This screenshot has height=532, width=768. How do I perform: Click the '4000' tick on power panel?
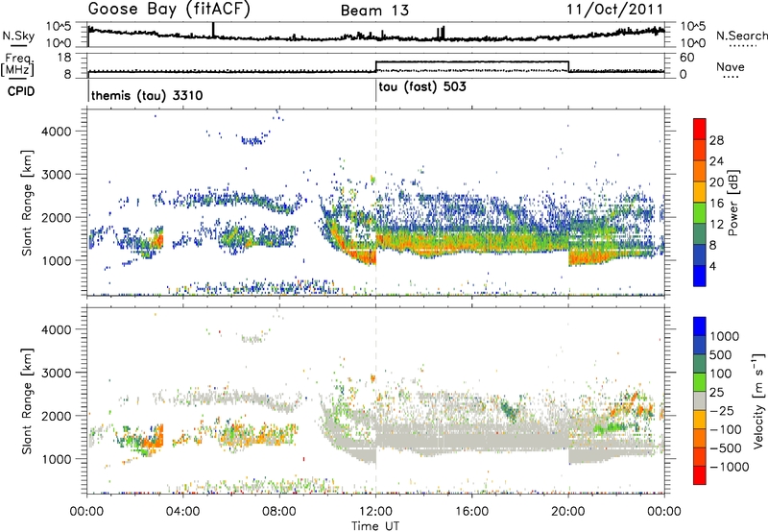(57, 132)
